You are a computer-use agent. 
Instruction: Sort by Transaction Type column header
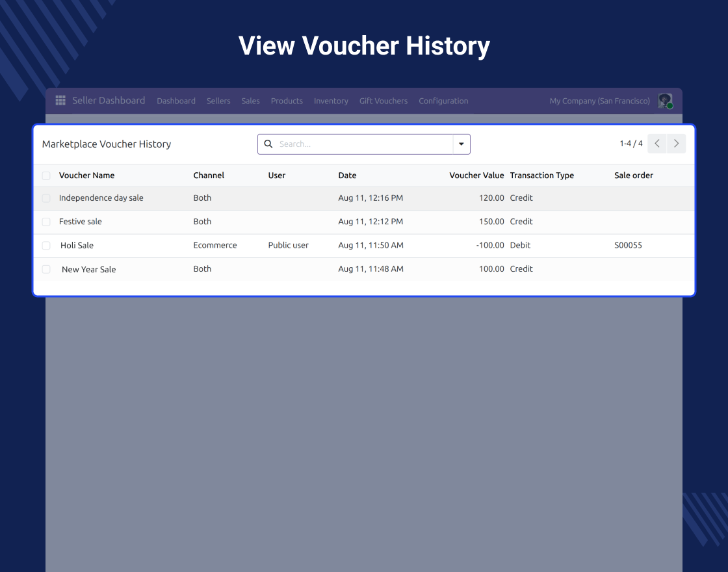[542, 175]
